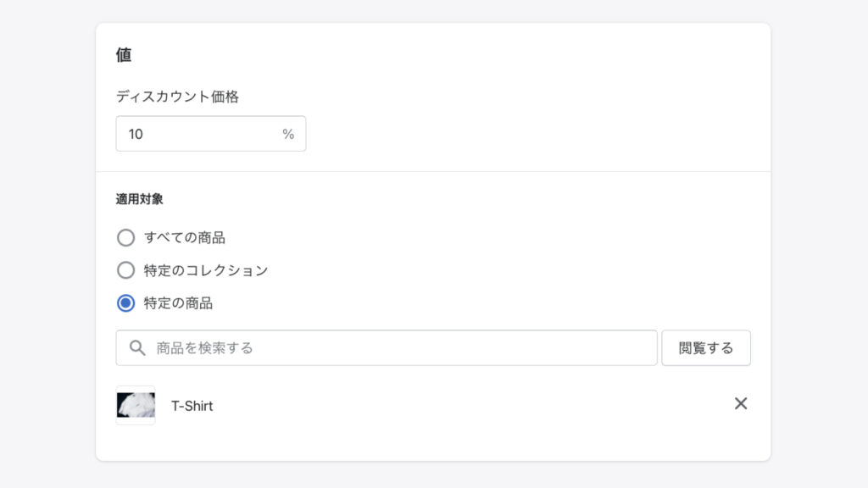The width and height of the screenshot is (868, 488).
Task: Click the T-Shirt product name
Action: click(x=192, y=406)
